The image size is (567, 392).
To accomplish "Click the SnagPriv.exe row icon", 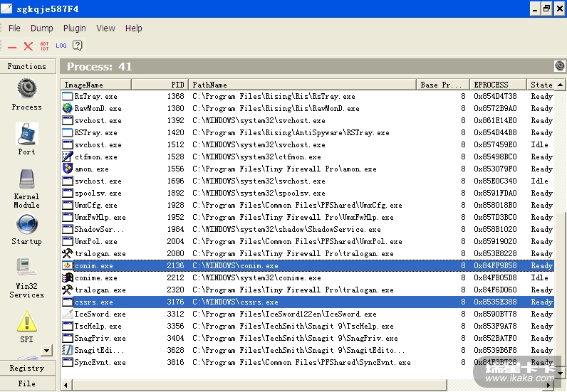I will 67,338.
